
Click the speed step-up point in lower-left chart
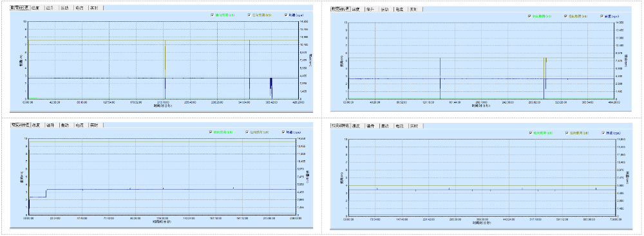pos(46,193)
